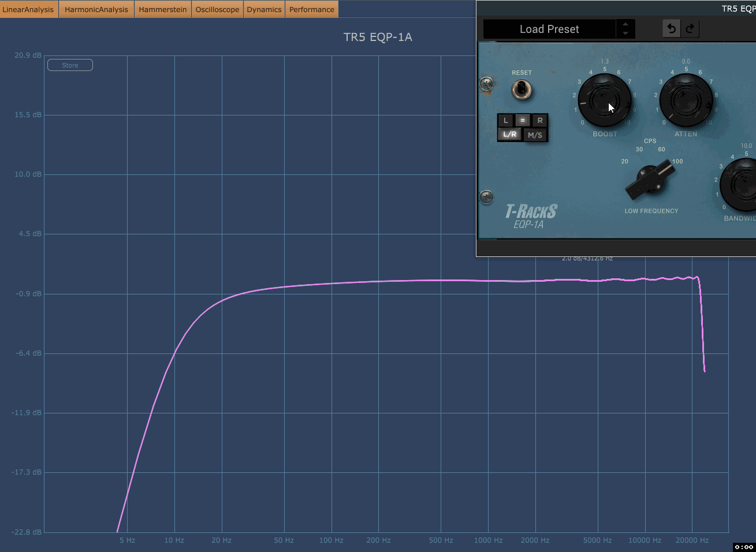Screen dimensions: 756x552
Task: Click the Store button
Action: [x=70, y=65]
